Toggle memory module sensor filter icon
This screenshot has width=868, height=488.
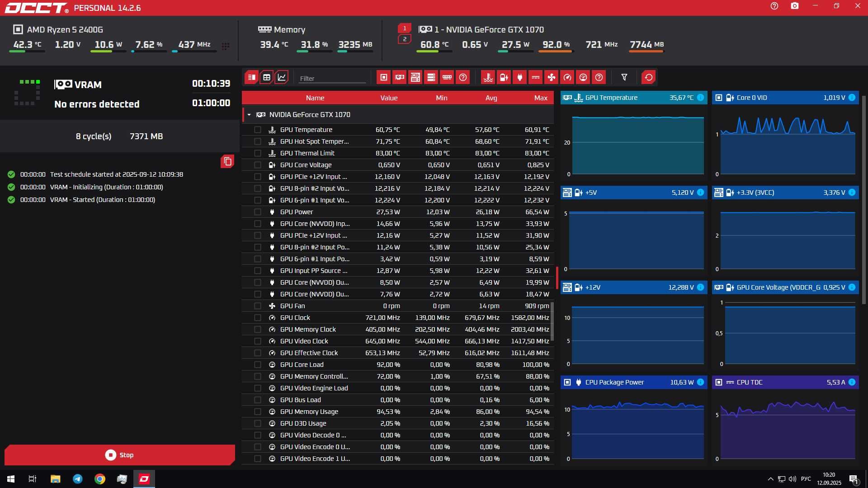[447, 77]
